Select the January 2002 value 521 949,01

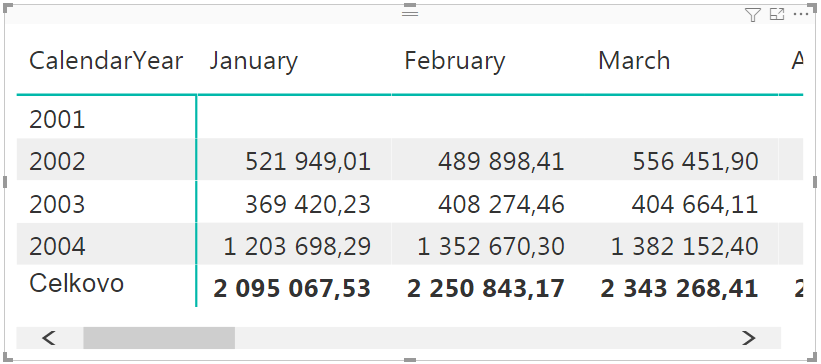(x=308, y=161)
